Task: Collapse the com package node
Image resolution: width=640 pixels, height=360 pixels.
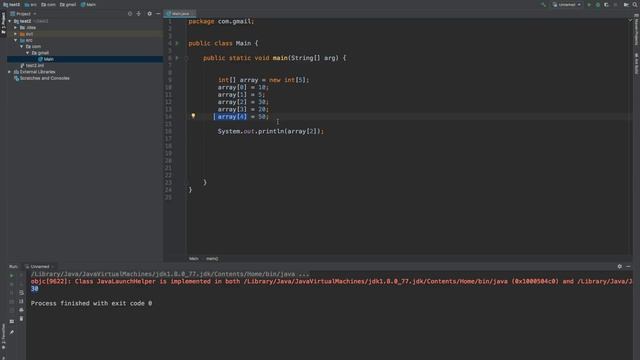Action: (x=22, y=47)
